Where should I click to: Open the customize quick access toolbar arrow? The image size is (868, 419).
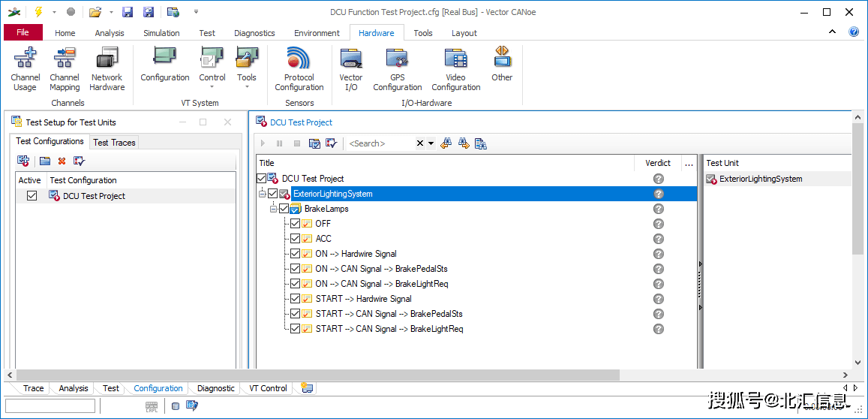(196, 12)
